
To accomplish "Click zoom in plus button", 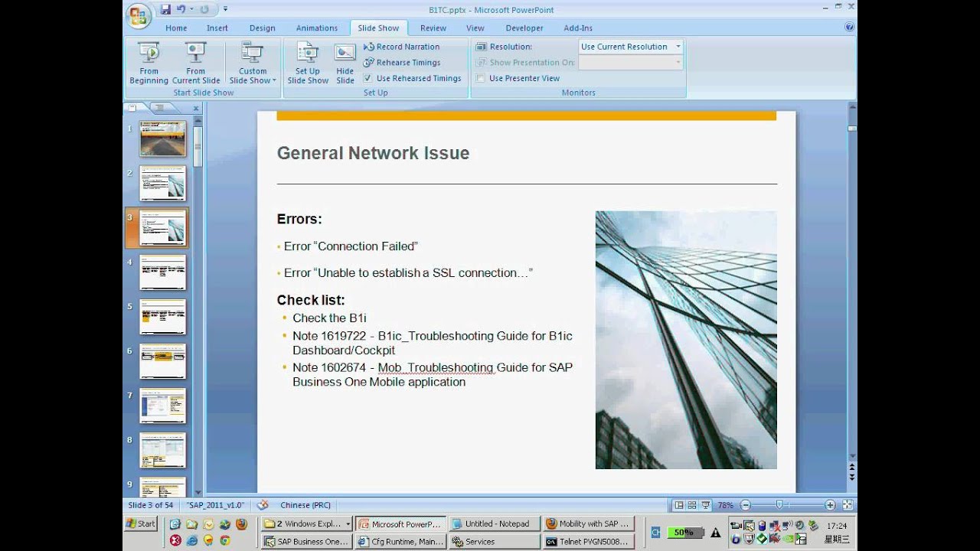I will coord(830,505).
